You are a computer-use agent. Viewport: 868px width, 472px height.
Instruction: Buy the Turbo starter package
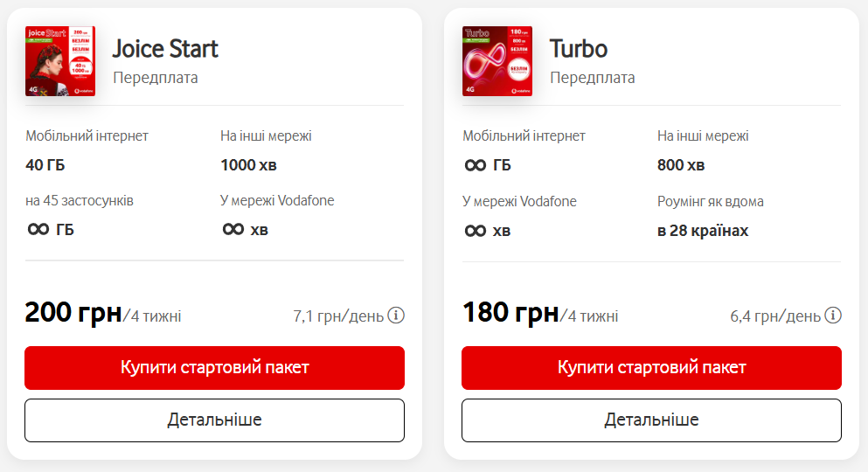tap(651, 368)
